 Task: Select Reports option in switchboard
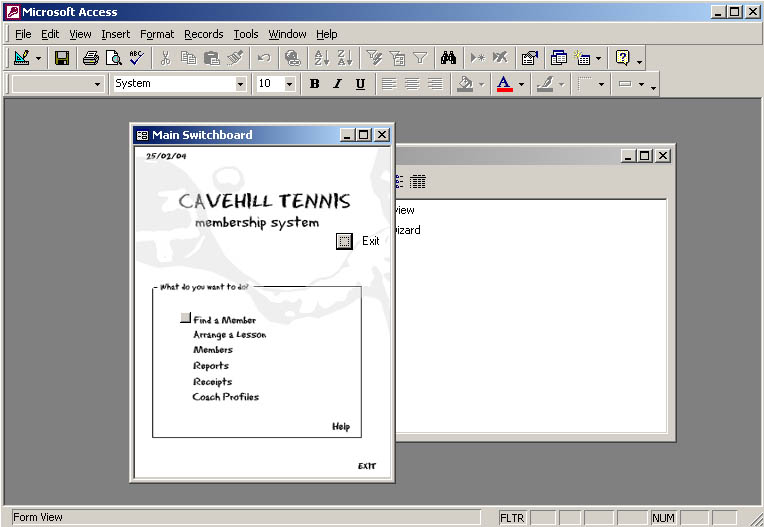pyautogui.click(x=210, y=365)
